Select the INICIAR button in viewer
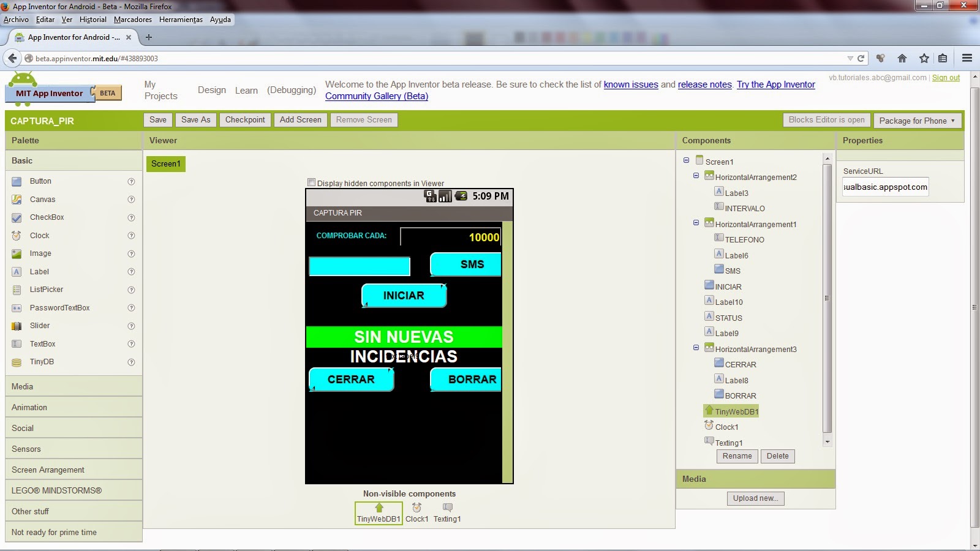 (404, 296)
